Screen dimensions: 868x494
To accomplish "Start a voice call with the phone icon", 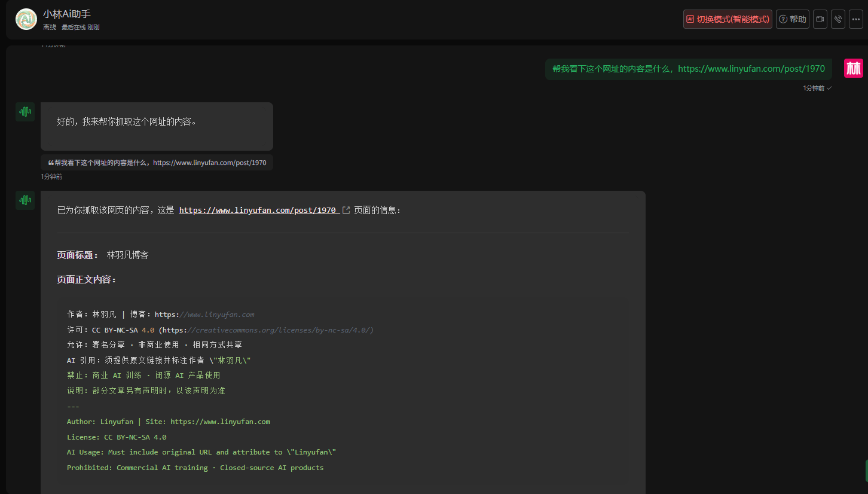I will tap(838, 19).
